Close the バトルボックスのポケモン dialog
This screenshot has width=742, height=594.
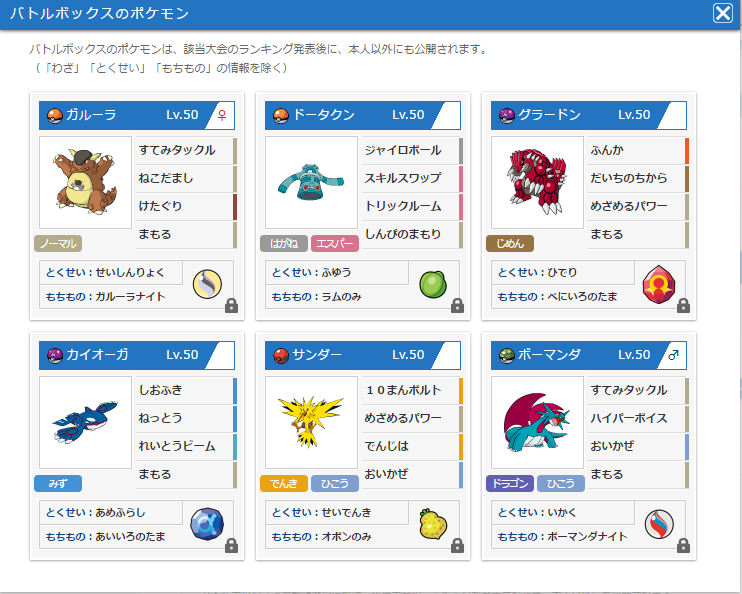click(723, 13)
